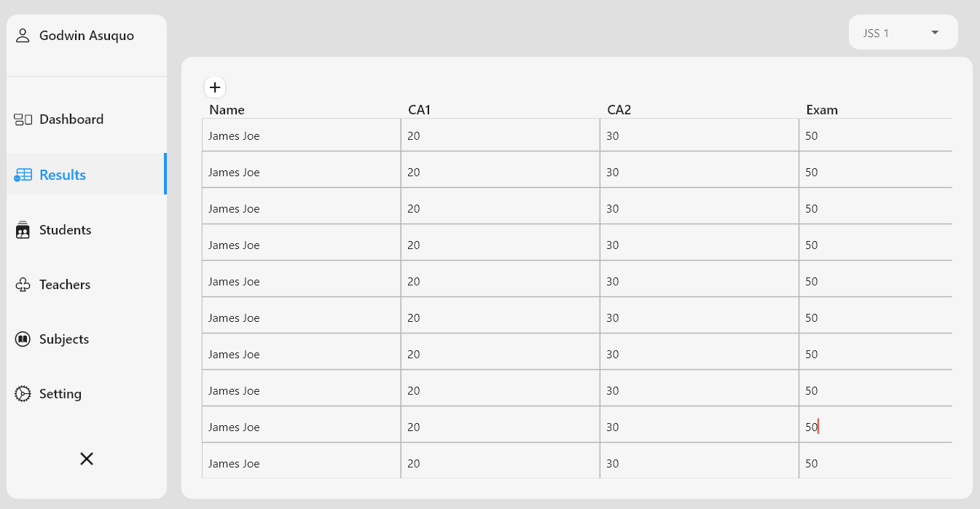980x509 pixels.
Task: Select the CA1 cell in the top row
Action: 500,135
